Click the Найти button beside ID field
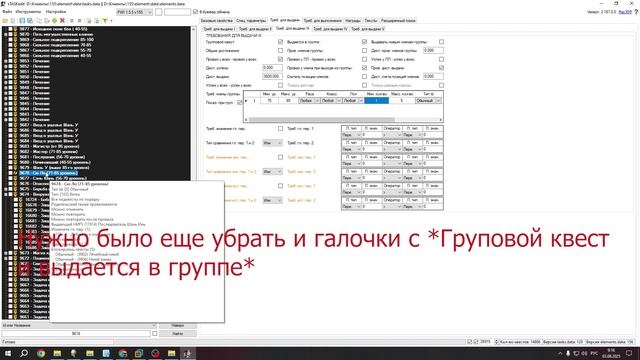The image size is (640, 360). pyautogui.click(x=178, y=333)
